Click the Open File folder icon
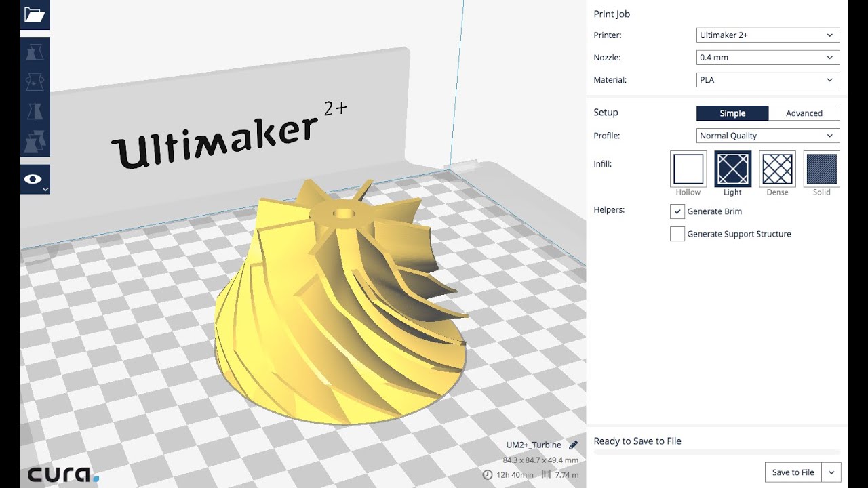This screenshot has height=488, width=868. pyautogui.click(x=35, y=14)
